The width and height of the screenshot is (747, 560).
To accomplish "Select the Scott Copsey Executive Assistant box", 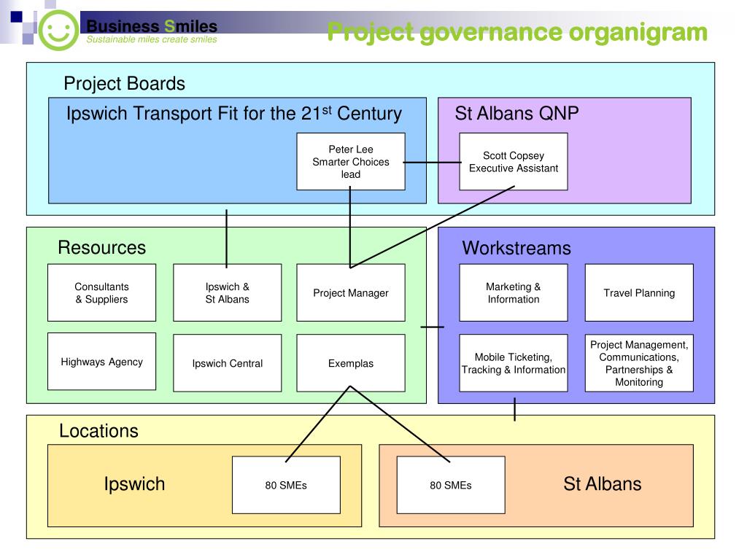I will (x=514, y=161).
